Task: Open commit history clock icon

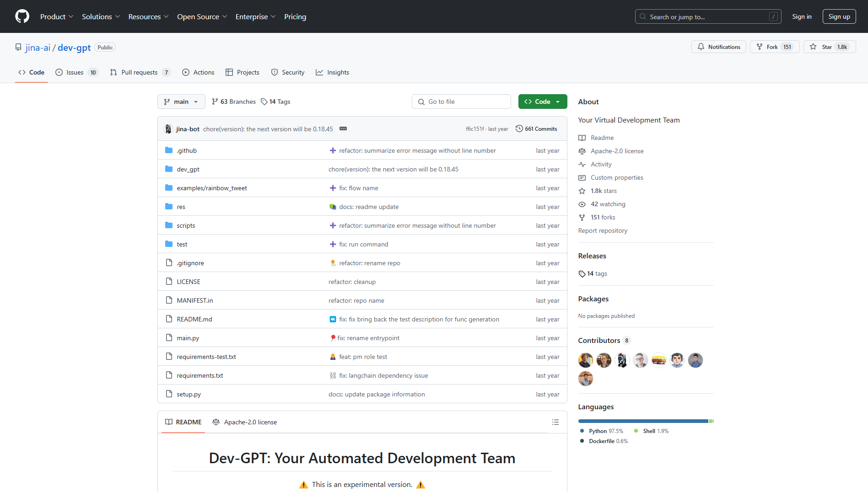Action: (x=519, y=129)
